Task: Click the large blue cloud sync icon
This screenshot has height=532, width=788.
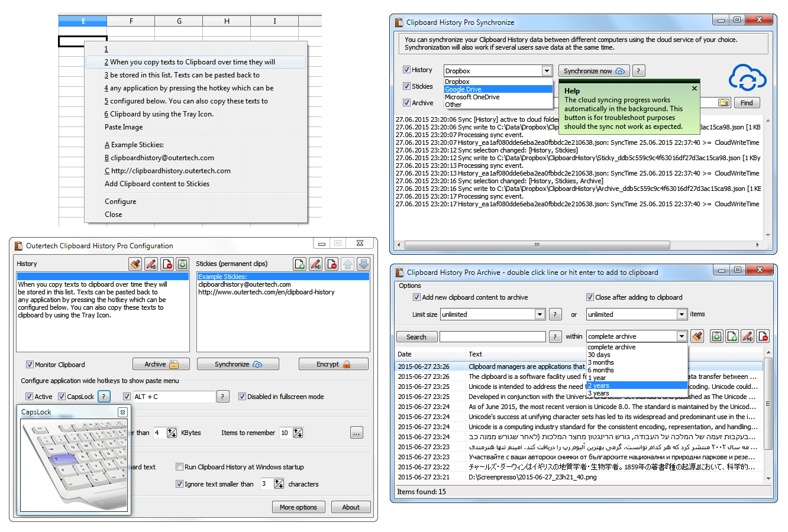Action: coord(747,77)
